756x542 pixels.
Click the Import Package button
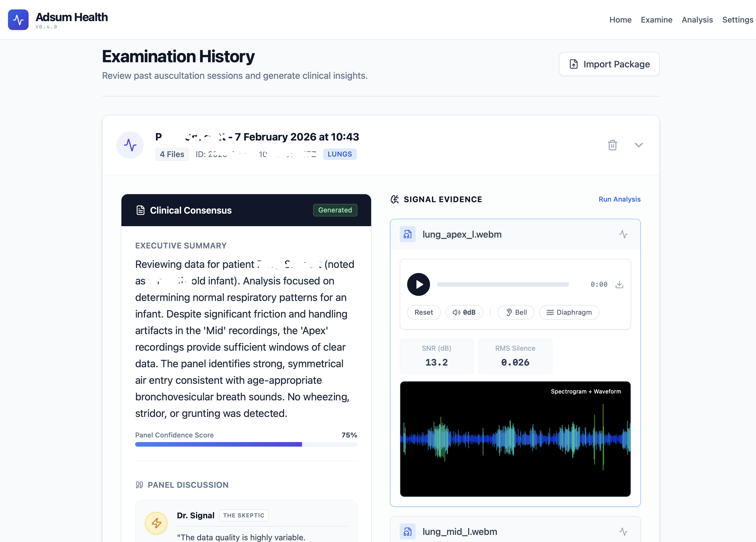[x=609, y=64]
